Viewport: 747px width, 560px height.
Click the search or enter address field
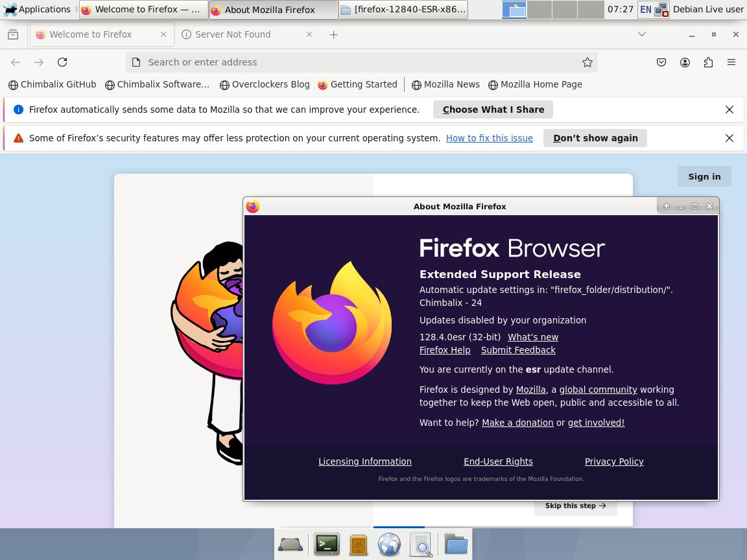click(x=362, y=62)
